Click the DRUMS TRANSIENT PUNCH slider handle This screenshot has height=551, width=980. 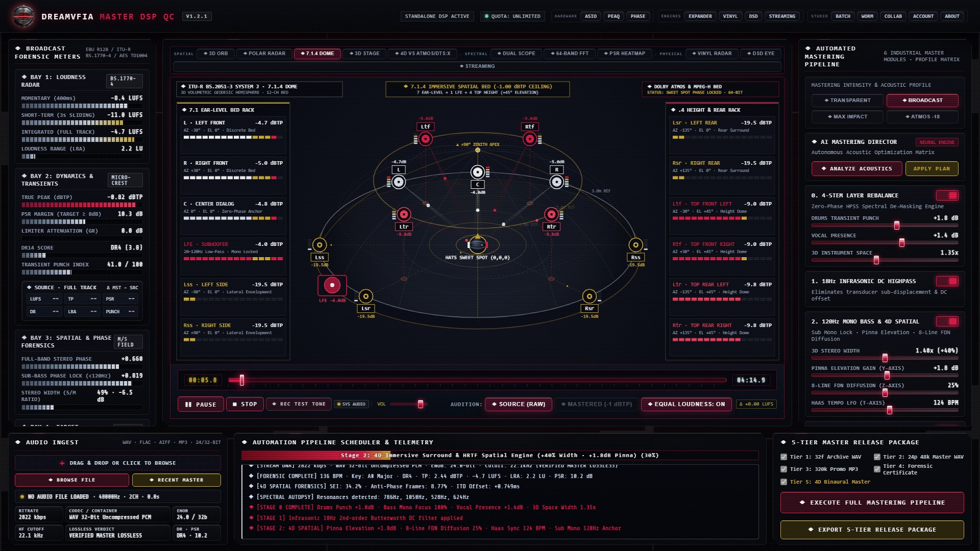pyautogui.click(x=897, y=226)
